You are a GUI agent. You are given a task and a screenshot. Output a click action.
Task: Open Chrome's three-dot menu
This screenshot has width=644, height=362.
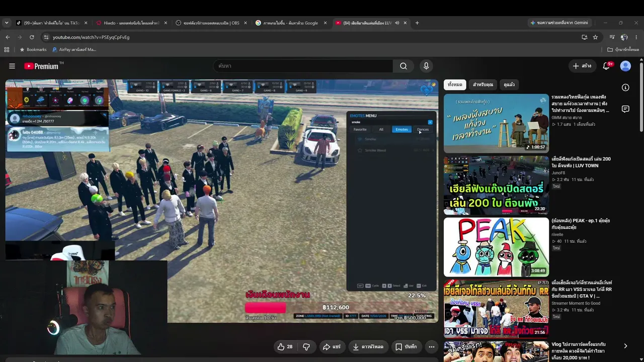click(x=636, y=37)
